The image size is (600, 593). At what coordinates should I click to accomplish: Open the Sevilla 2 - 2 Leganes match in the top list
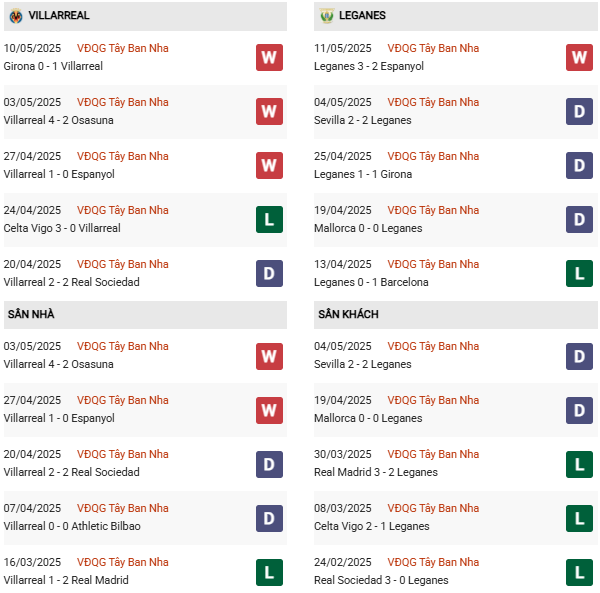(363, 120)
